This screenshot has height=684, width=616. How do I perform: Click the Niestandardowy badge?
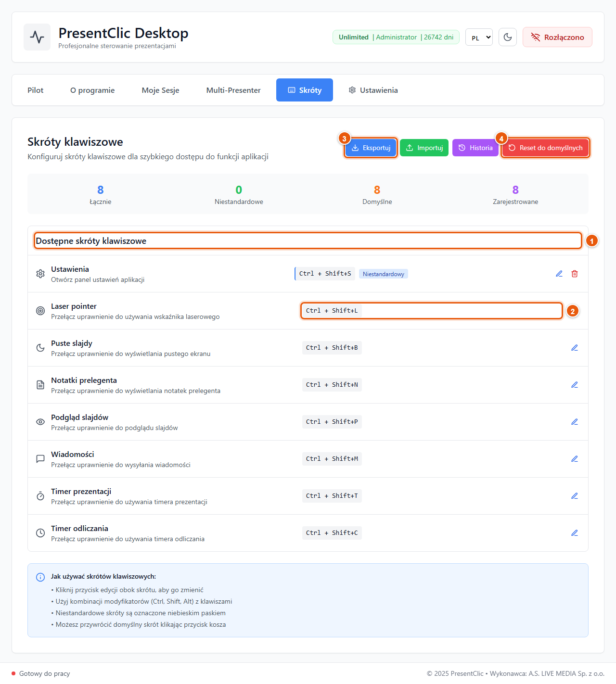pos(384,274)
